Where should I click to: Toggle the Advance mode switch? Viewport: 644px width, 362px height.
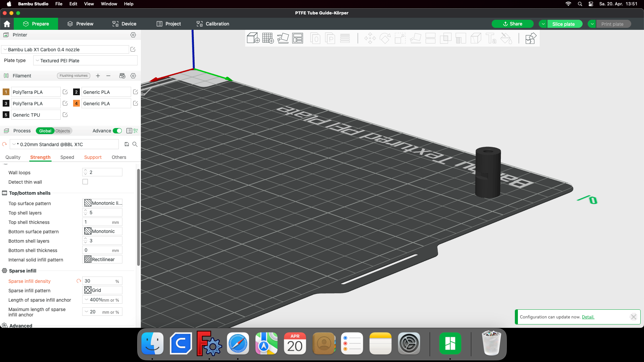pyautogui.click(x=117, y=131)
